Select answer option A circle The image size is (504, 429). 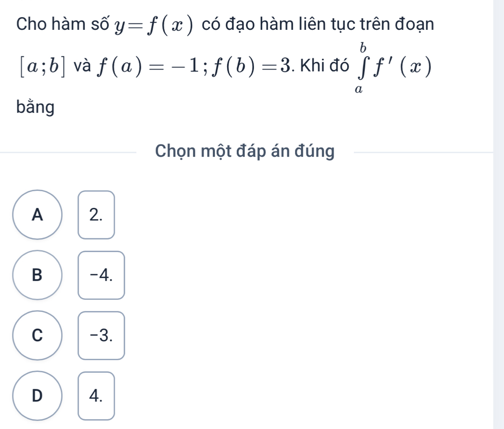pyautogui.click(x=37, y=215)
